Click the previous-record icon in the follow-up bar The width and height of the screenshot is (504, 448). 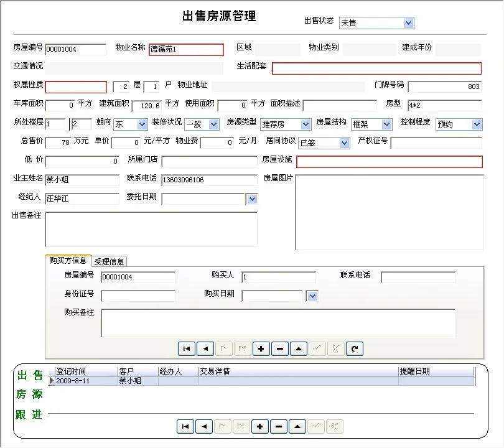point(203,426)
